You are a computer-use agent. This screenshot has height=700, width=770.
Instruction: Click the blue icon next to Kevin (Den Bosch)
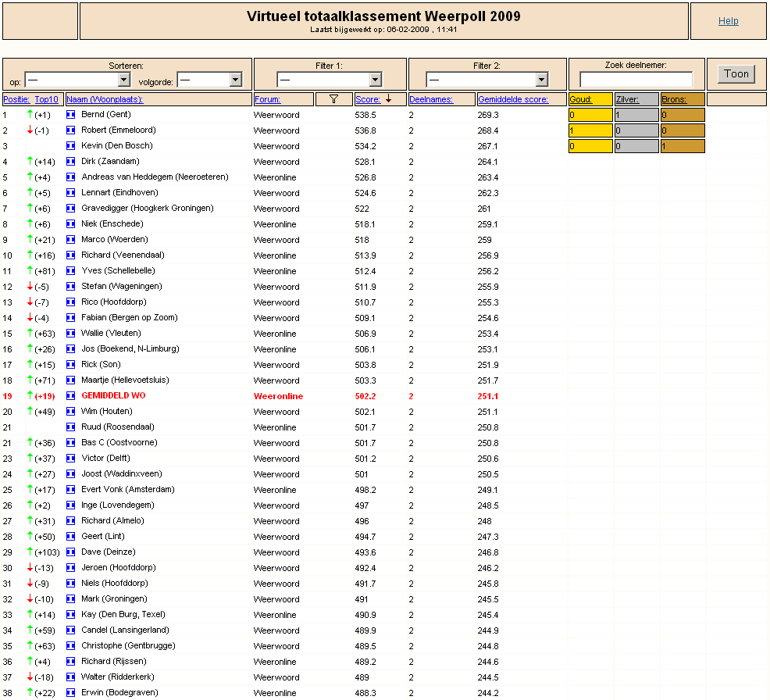pos(71,146)
